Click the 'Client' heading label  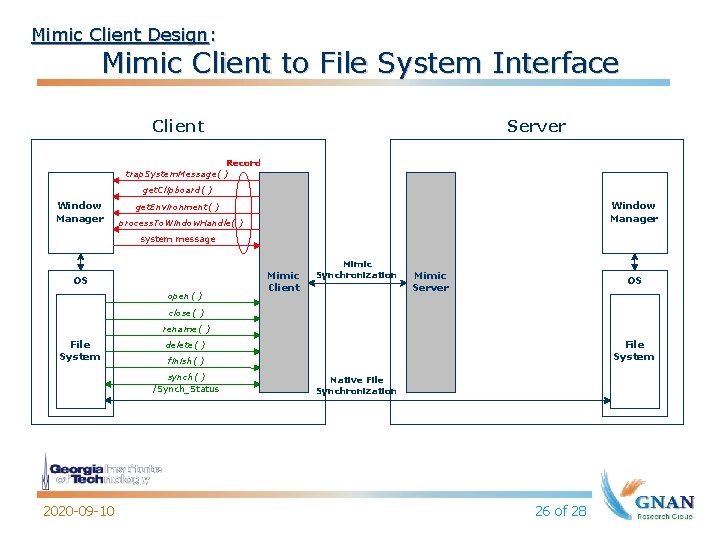178,126
